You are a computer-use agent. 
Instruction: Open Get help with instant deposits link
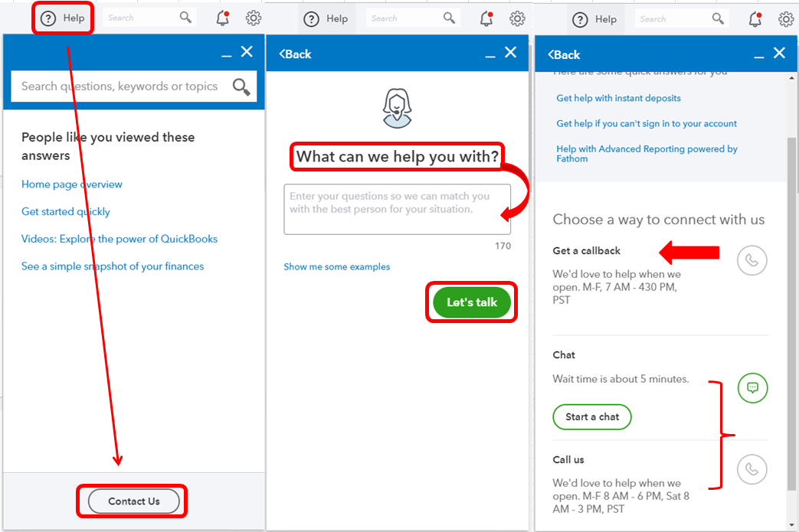[x=618, y=98]
